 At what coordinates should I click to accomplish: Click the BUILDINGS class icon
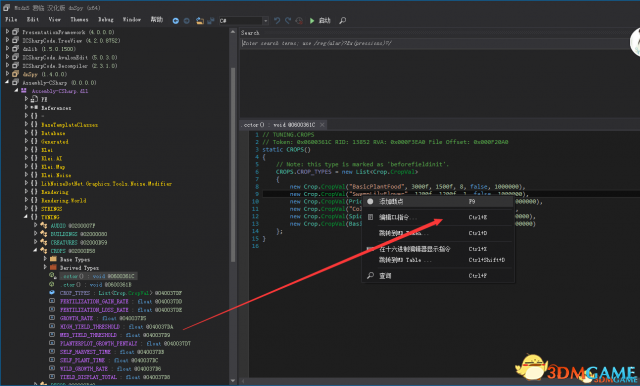coord(44,234)
